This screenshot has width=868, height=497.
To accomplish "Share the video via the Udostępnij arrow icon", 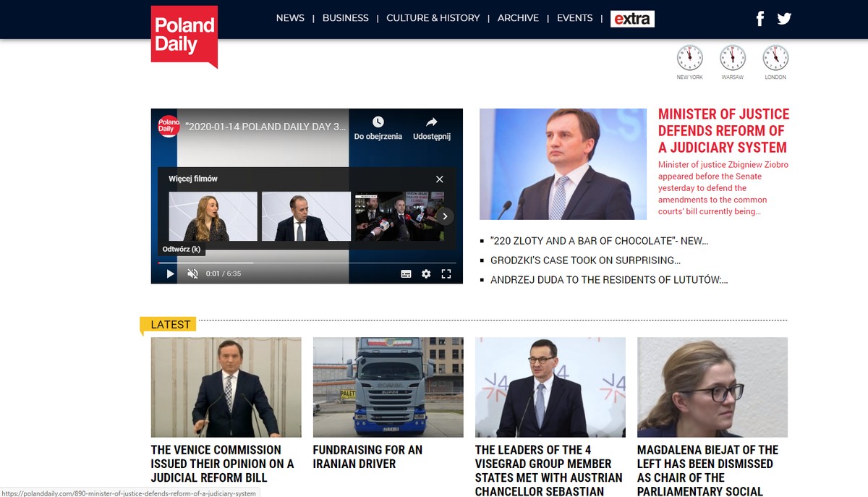I will pos(431,122).
